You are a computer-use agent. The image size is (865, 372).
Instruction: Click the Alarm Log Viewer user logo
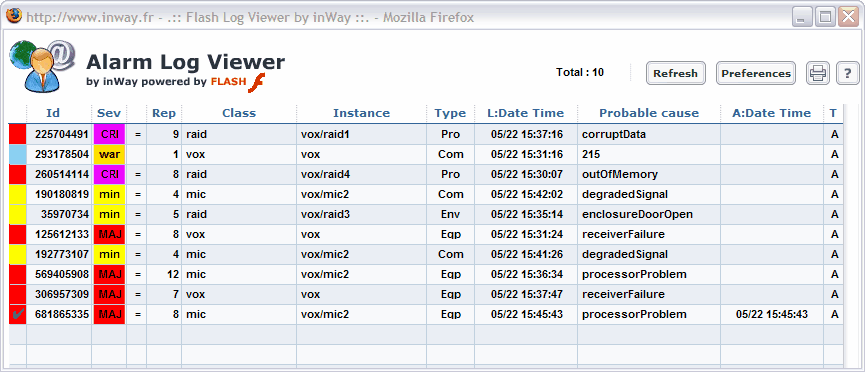click(x=42, y=65)
